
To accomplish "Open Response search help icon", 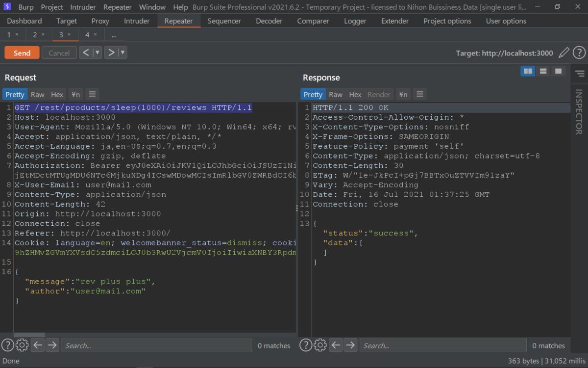I will (305, 345).
